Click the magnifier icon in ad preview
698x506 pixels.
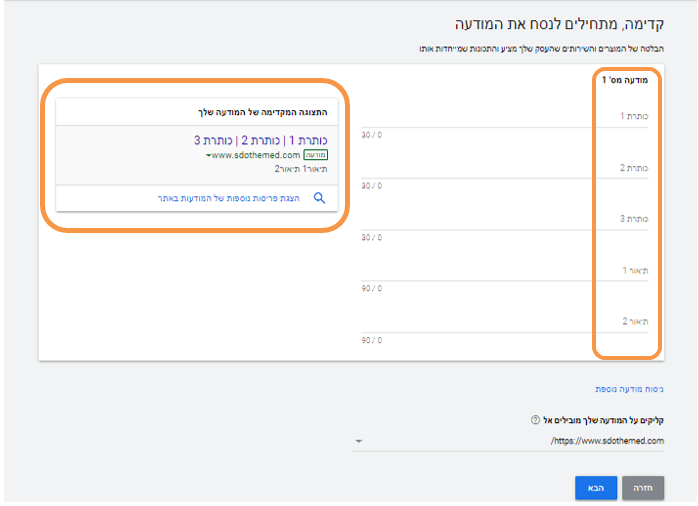click(x=320, y=198)
